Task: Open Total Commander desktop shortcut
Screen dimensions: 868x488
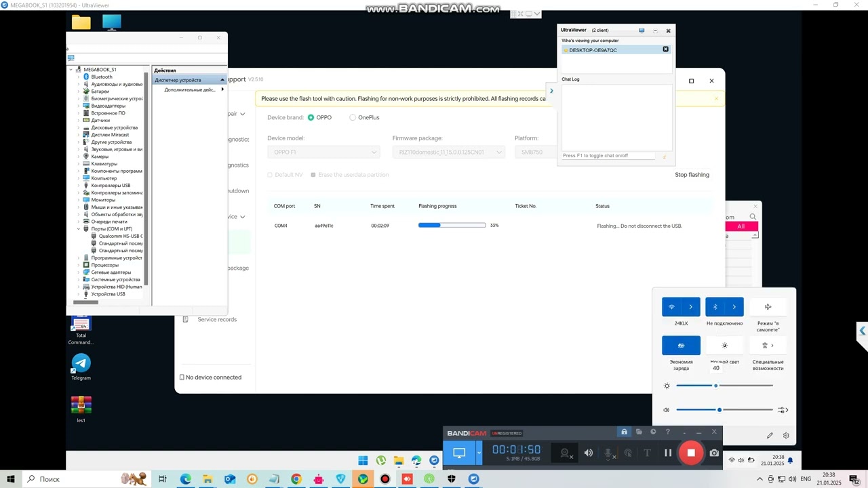Action: tap(81, 330)
